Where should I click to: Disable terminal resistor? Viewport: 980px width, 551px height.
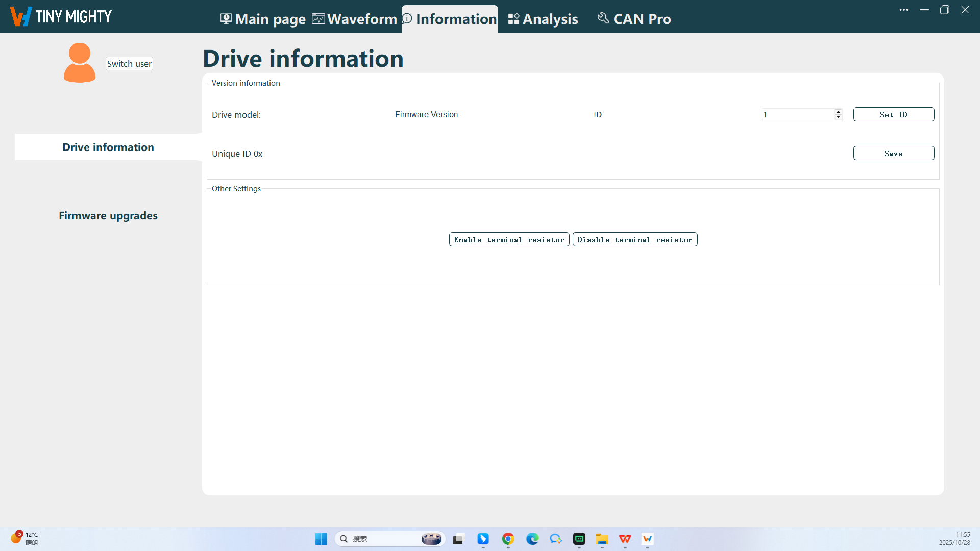point(634,240)
